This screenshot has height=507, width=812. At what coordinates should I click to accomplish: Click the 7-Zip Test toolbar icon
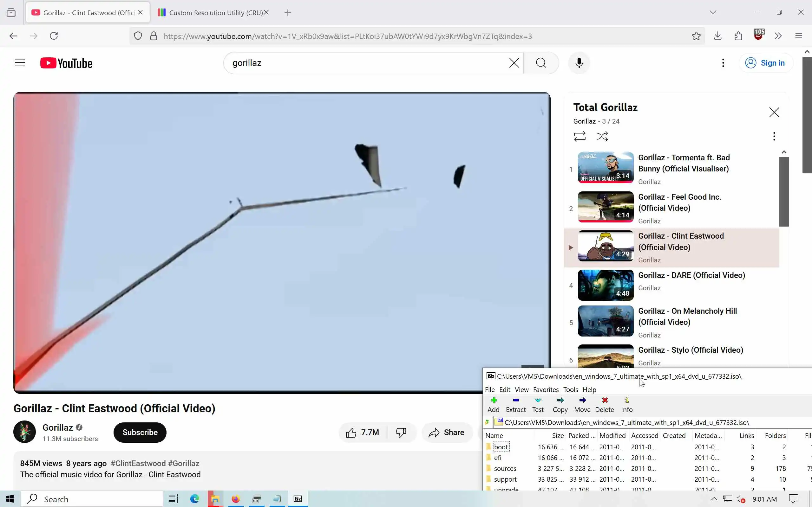538,404
